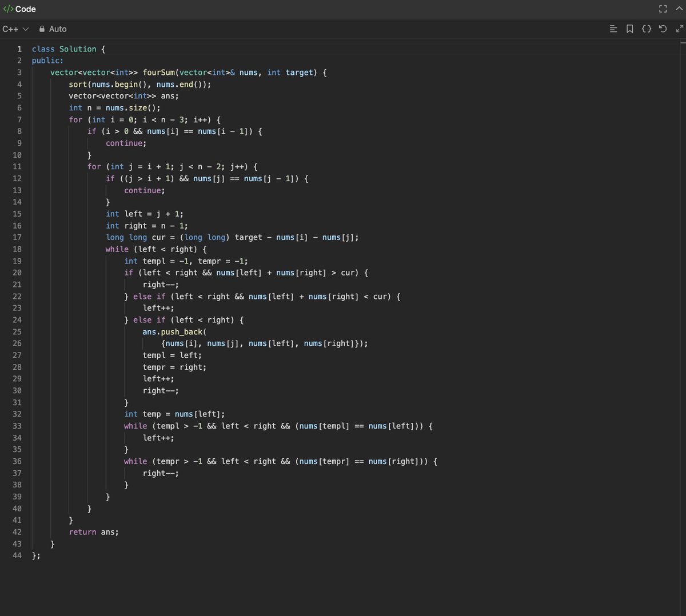Click the '> cur) {' condition line
Screen dimensions: 686x616
point(246,273)
